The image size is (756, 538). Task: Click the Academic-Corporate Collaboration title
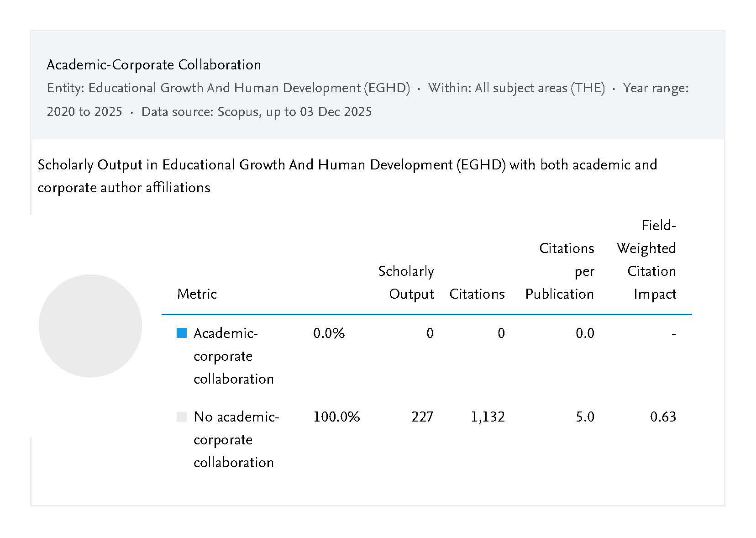[x=154, y=65]
